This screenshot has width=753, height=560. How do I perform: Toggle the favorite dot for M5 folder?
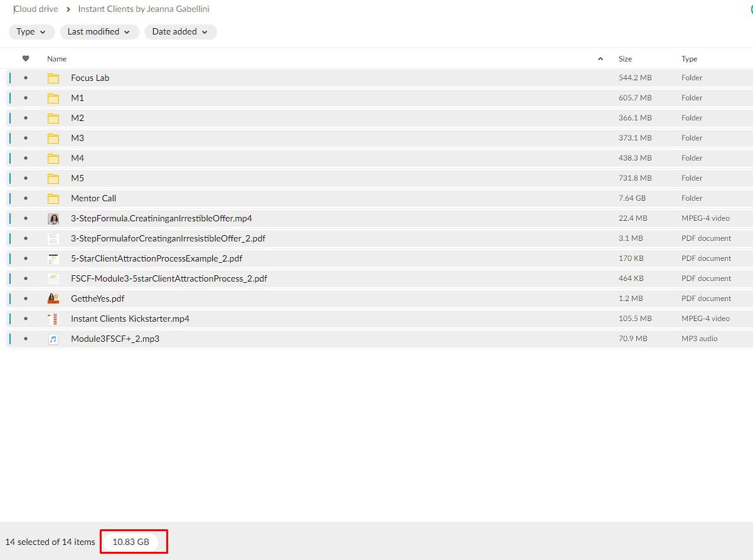pos(26,178)
